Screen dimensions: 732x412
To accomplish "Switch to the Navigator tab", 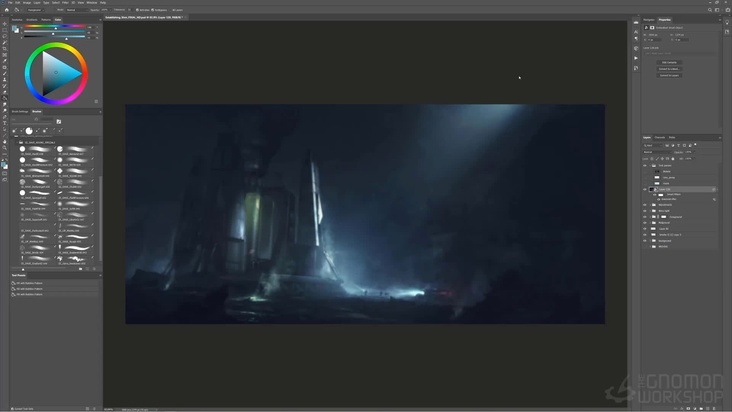I will click(649, 20).
